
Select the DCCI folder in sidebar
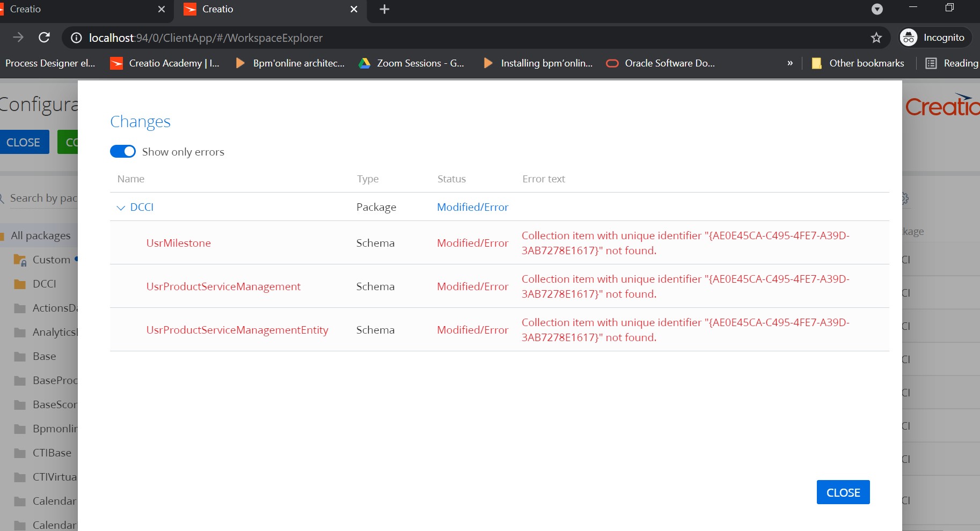[x=35, y=284]
